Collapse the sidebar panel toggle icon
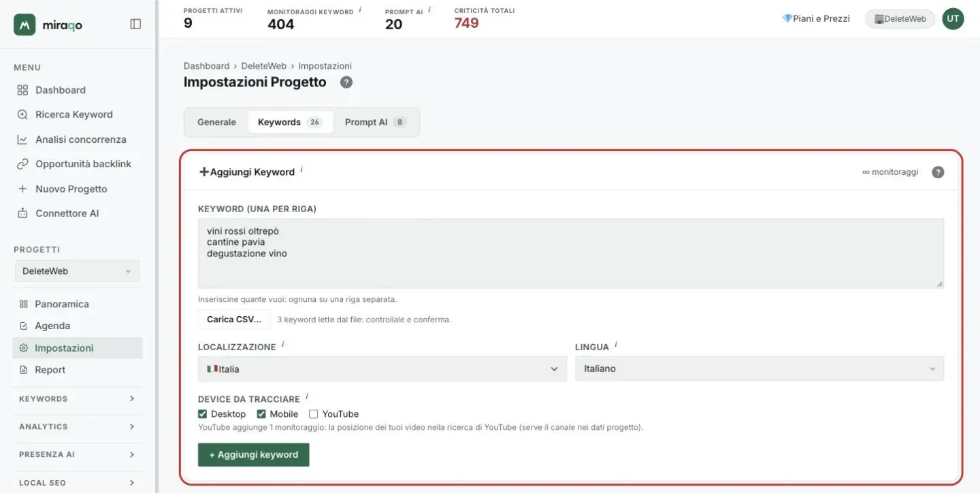980x493 pixels. point(135,24)
